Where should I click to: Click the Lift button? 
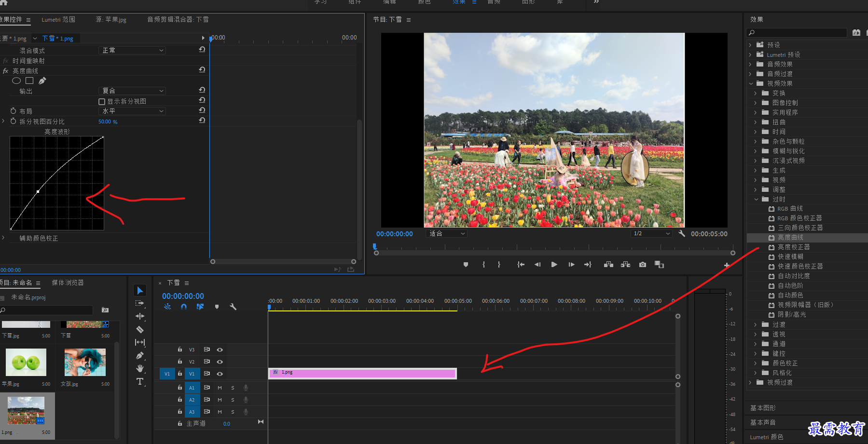tap(608, 264)
